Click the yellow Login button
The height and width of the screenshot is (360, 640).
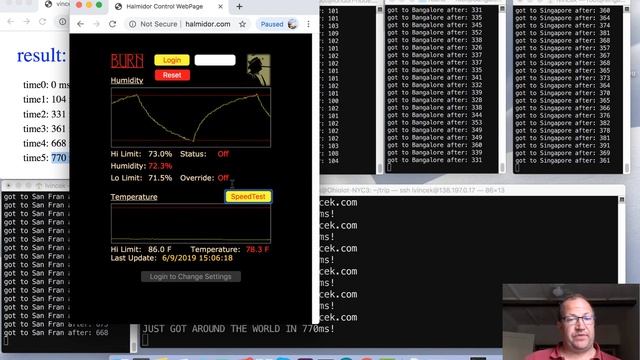[172, 60]
